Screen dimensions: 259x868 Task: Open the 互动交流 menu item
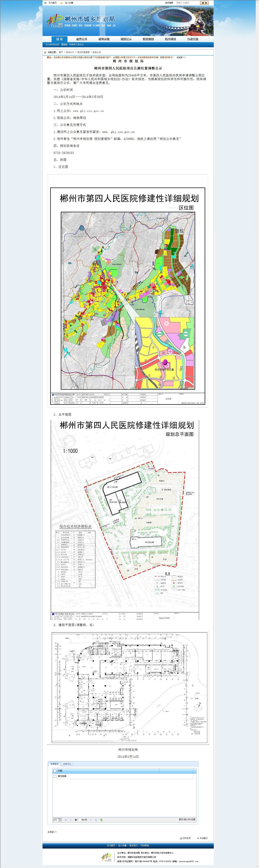click(193, 39)
